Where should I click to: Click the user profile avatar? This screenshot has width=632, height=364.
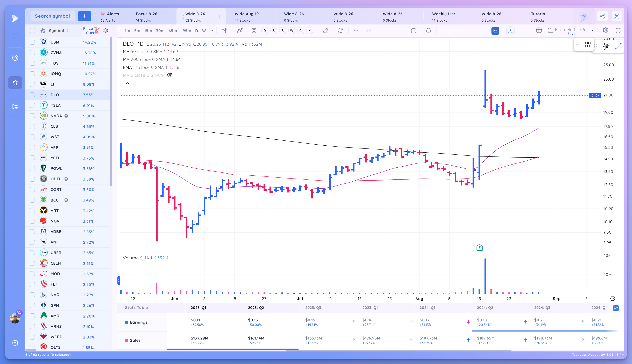(15, 318)
